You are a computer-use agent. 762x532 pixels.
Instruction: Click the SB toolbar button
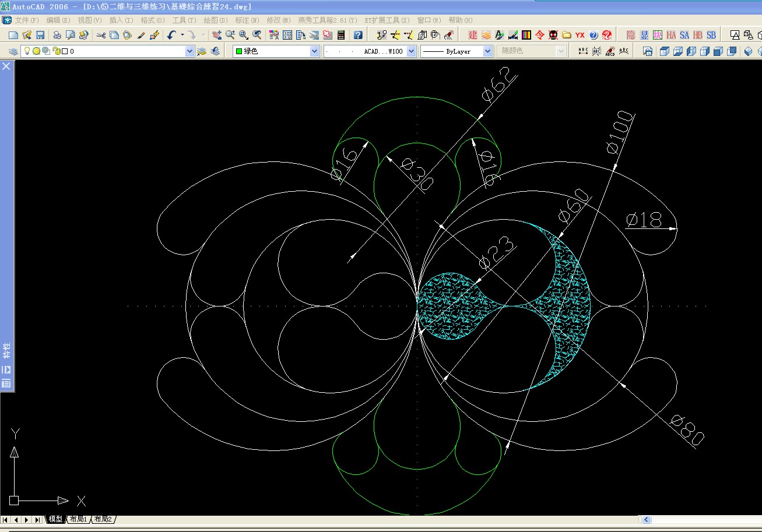[711, 35]
